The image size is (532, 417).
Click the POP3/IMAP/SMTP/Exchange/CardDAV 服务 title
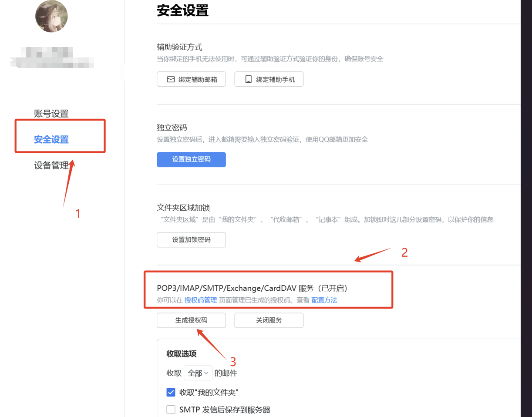(252, 288)
